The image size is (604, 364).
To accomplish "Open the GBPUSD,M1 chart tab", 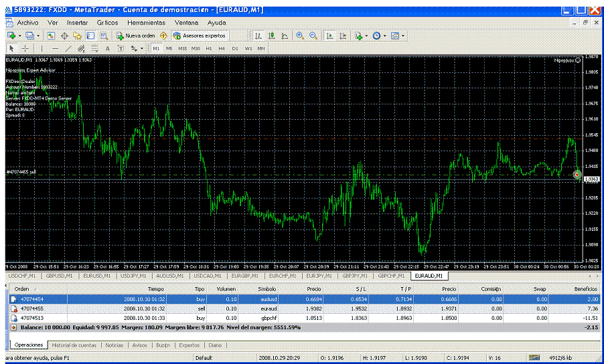I will point(60,275).
